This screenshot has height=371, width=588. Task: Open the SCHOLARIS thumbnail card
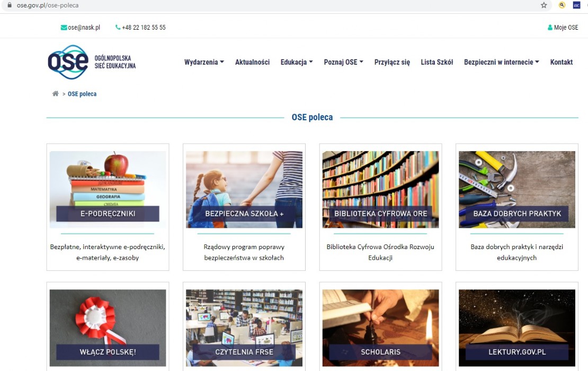(381, 328)
